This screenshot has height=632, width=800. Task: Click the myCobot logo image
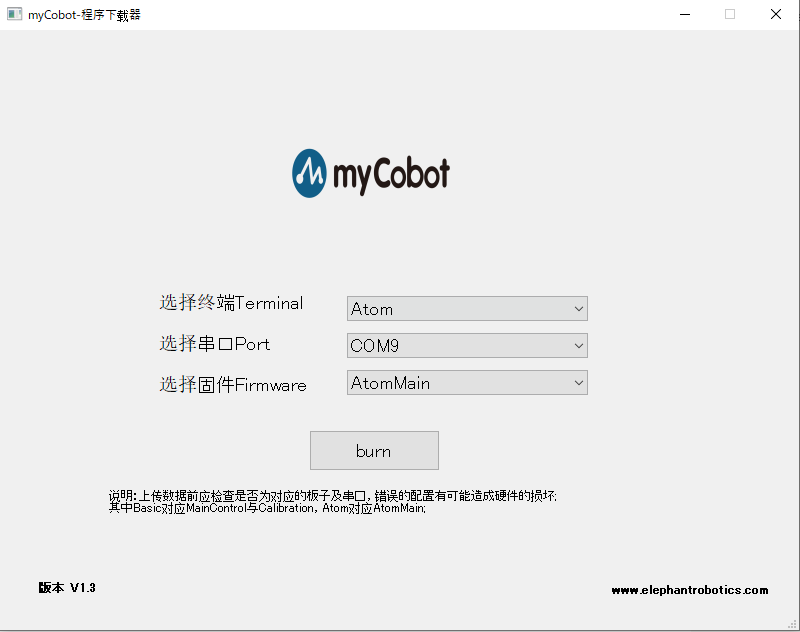(x=371, y=173)
